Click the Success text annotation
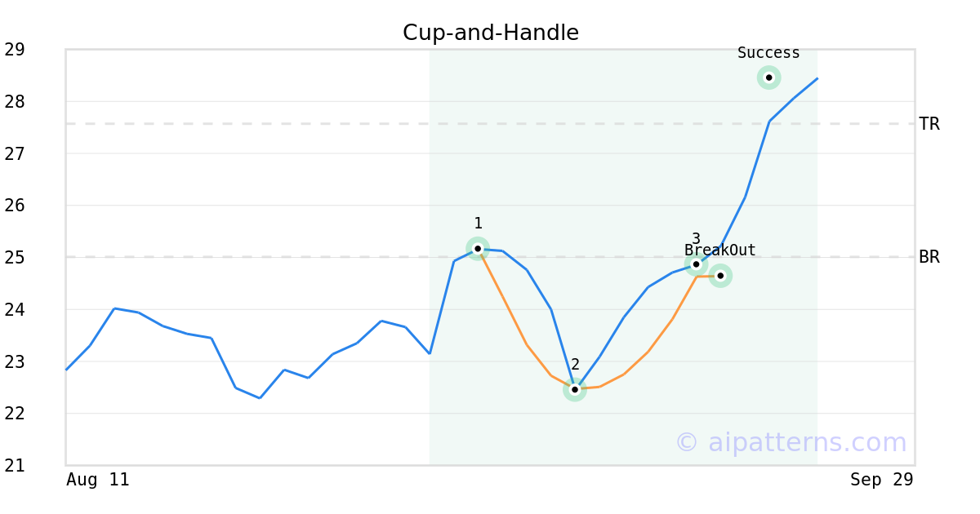 768,53
